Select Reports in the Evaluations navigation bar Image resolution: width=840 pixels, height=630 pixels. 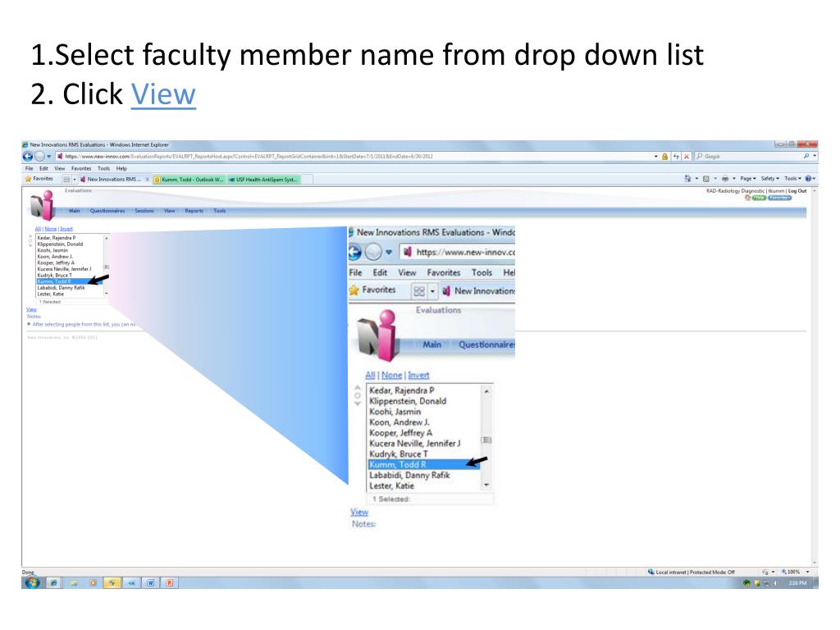(194, 211)
